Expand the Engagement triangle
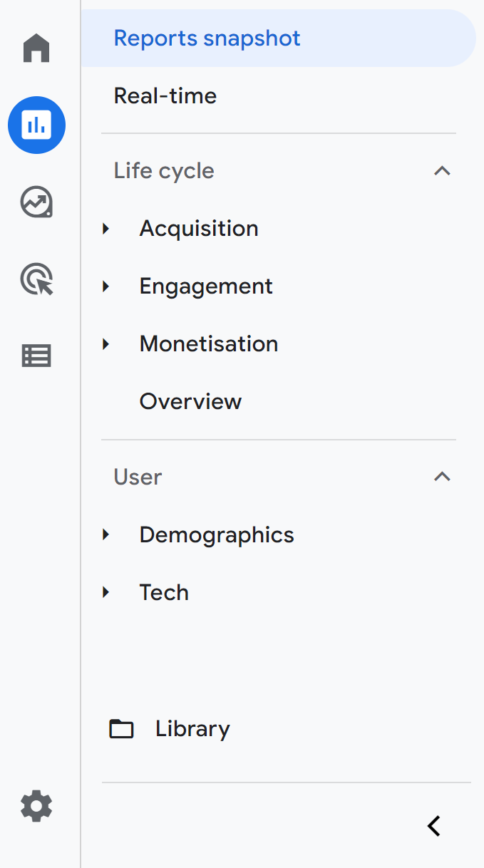Screen dimensions: 484x868 point(106,286)
